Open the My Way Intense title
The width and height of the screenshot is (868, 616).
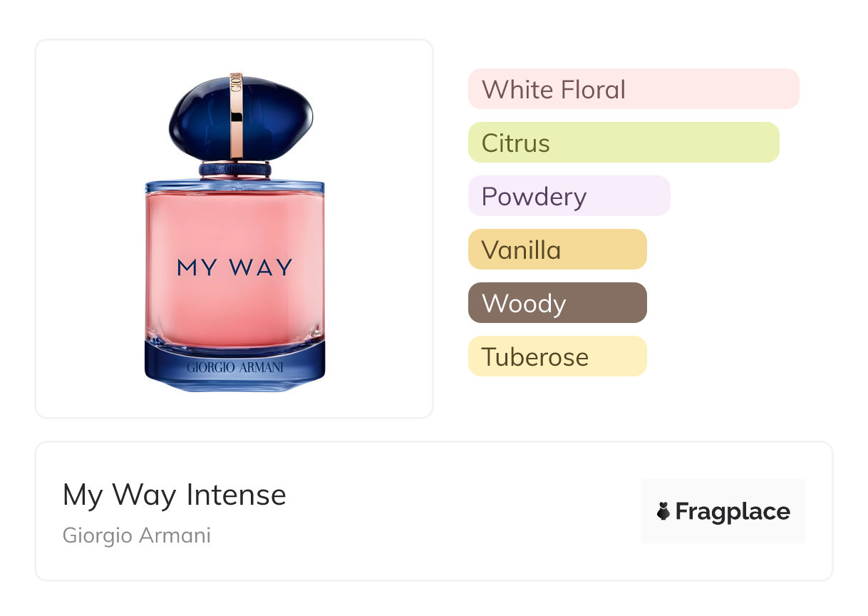point(175,495)
